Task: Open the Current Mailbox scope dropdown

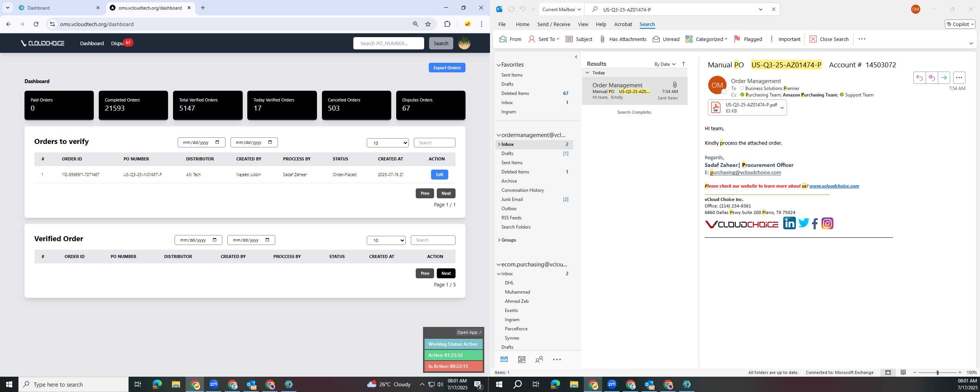Action: [x=562, y=9]
